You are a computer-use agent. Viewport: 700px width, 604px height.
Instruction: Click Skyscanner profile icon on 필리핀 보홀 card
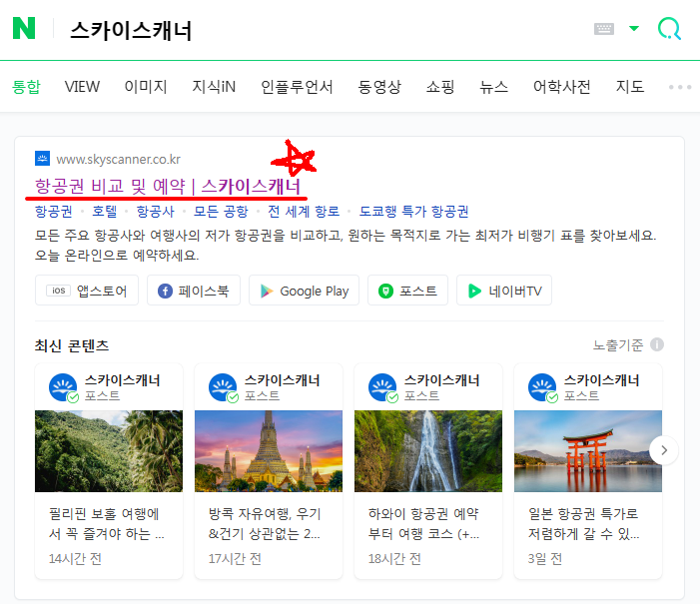point(63,387)
